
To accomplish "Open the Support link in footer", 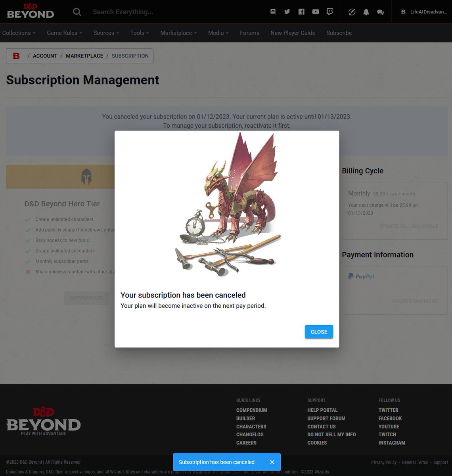I will [441, 463].
